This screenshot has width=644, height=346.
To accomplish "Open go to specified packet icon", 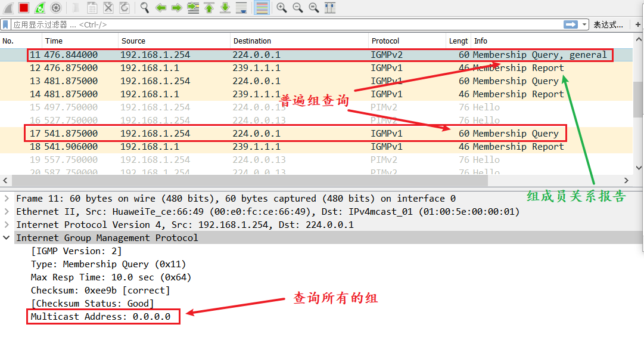I will point(193,7).
